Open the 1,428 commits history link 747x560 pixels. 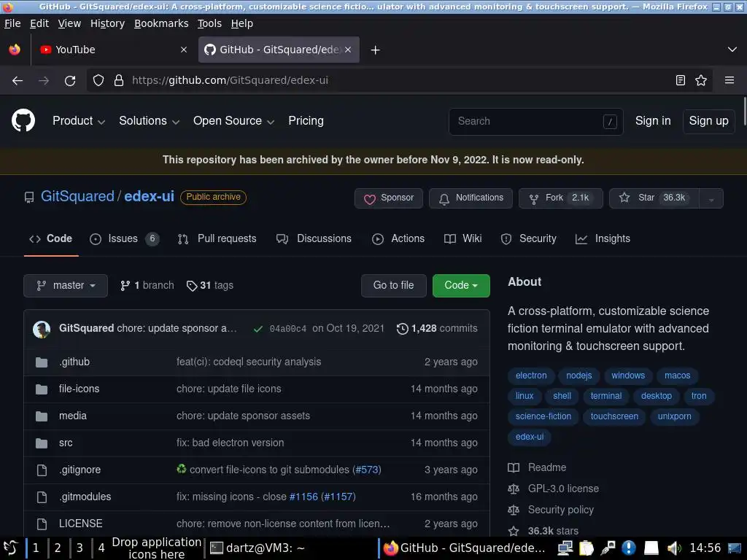tap(437, 329)
